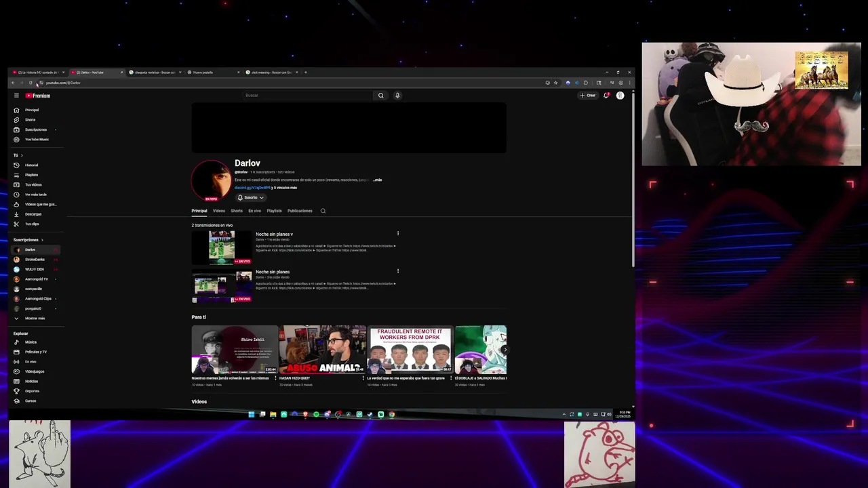Click the search magnifier button
This screenshot has width=868, height=488.
(380, 96)
